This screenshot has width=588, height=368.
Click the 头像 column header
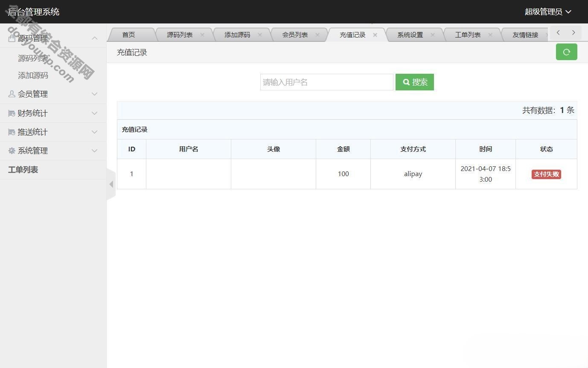274,149
